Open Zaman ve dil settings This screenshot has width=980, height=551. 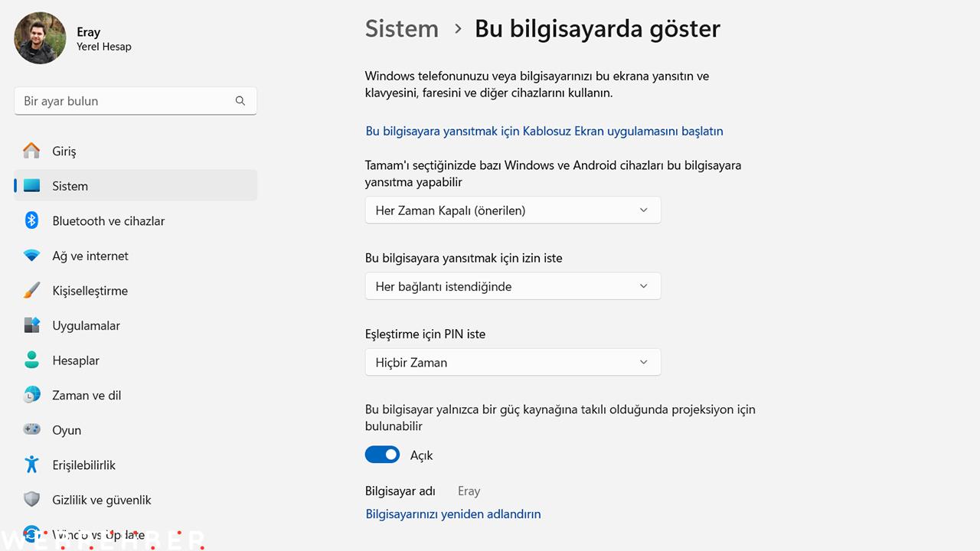[x=136, y=395]
